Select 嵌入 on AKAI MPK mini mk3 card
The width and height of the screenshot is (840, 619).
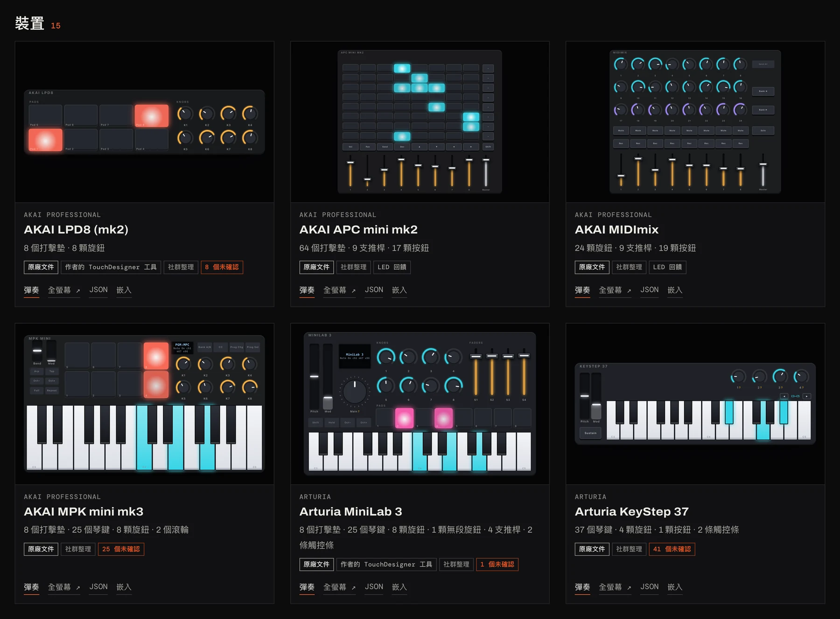(x=124, y=587)
